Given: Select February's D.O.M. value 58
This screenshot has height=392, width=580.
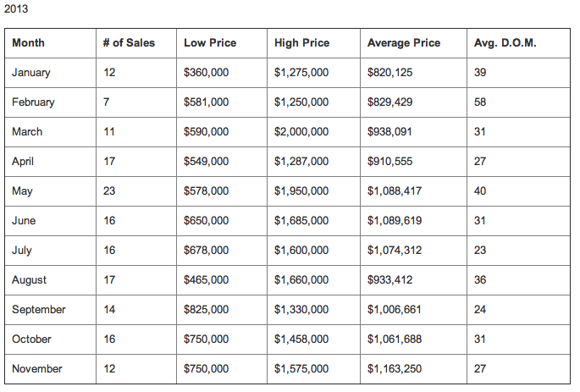Looking at the screenshot, I should (480, 102).
